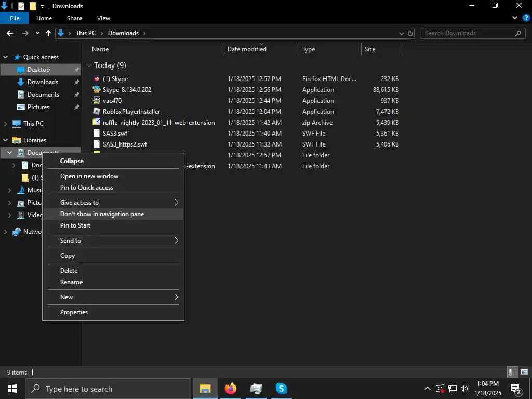
Task: Refresh the Downloads folder view
Action: 410,33
